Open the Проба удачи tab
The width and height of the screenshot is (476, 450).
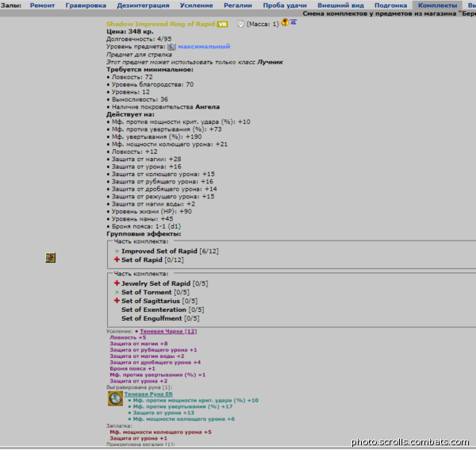click(x=285, y=6)
